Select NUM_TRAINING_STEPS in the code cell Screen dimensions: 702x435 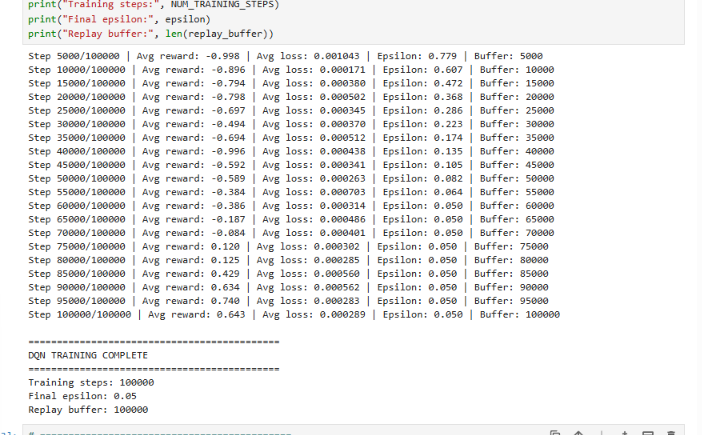[x=222, y=5]
